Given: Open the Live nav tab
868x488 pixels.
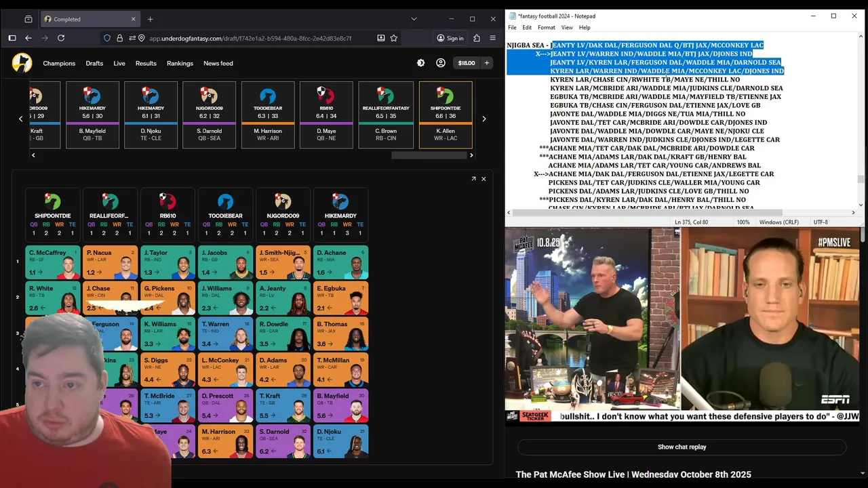Looking at the screenshot, I should 119,63.
